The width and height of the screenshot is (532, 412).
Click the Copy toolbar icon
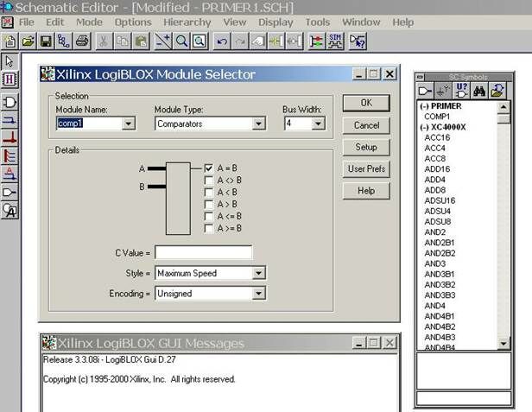(122, 41)
